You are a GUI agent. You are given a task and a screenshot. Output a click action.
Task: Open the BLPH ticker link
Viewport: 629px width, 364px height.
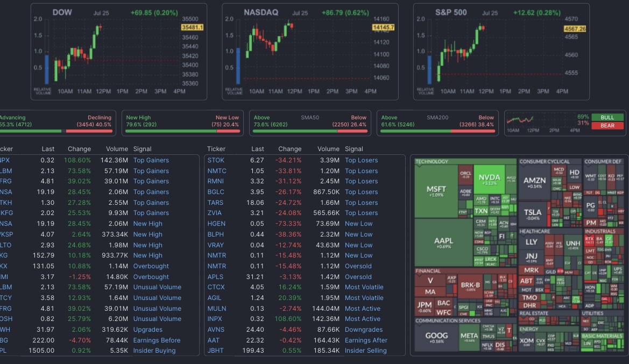click(x=216, y=234)
